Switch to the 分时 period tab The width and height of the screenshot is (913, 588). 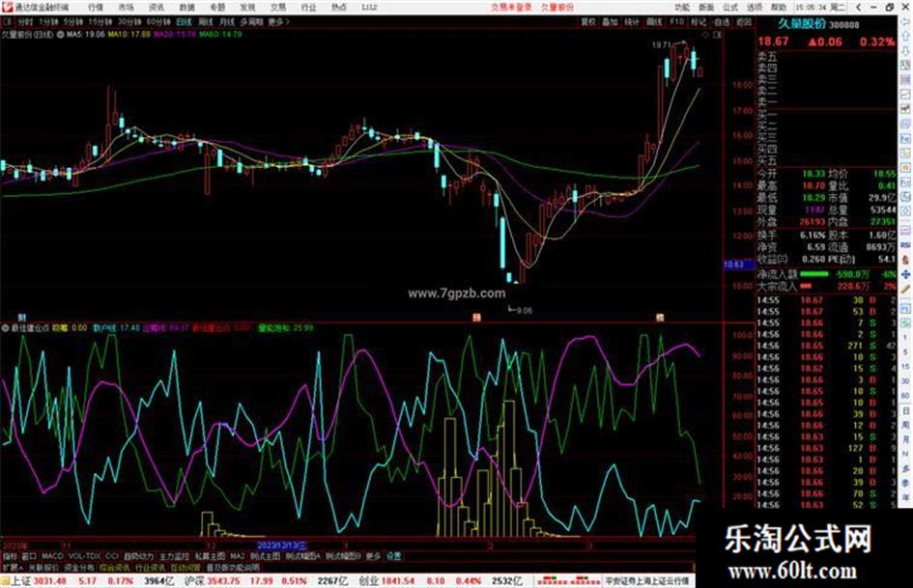point(25,21)
